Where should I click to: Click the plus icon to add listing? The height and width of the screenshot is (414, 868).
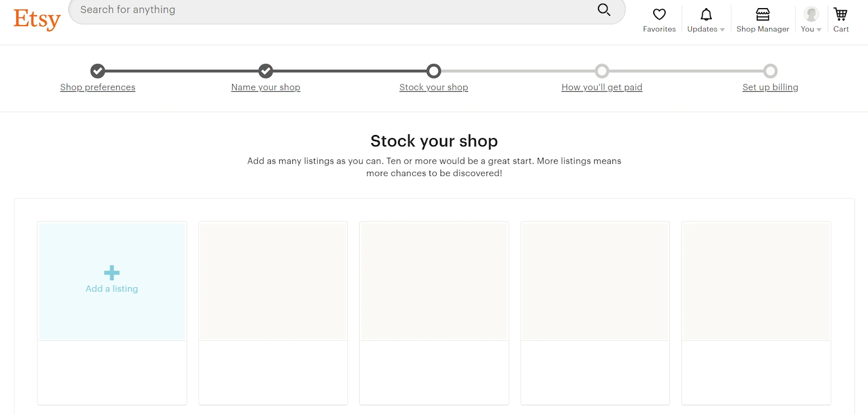[112, 273]
